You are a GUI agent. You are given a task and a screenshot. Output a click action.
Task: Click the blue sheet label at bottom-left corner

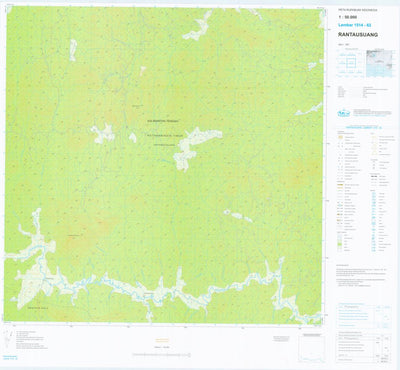(x=10, y=358)
